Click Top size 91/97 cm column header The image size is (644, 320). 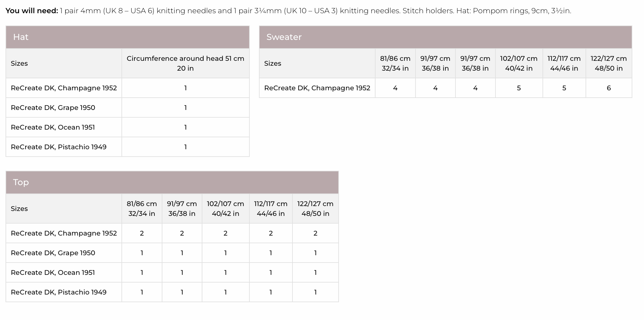point(182,209)
